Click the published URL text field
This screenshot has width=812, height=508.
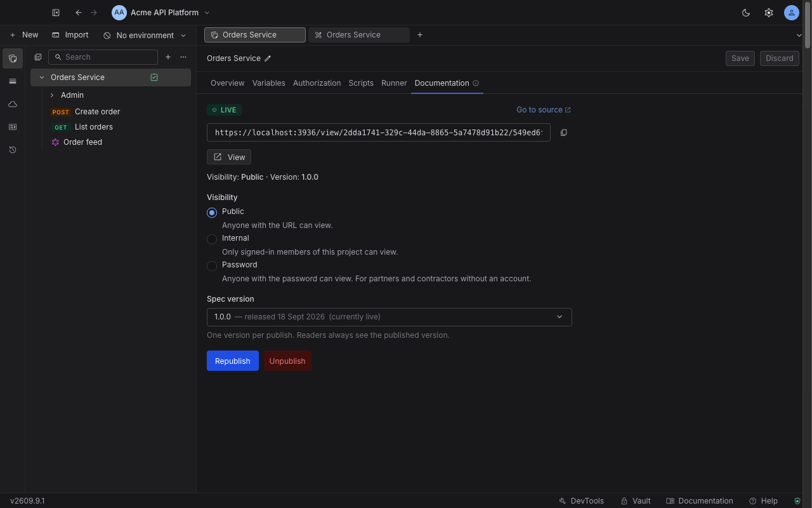pos(379,133)
